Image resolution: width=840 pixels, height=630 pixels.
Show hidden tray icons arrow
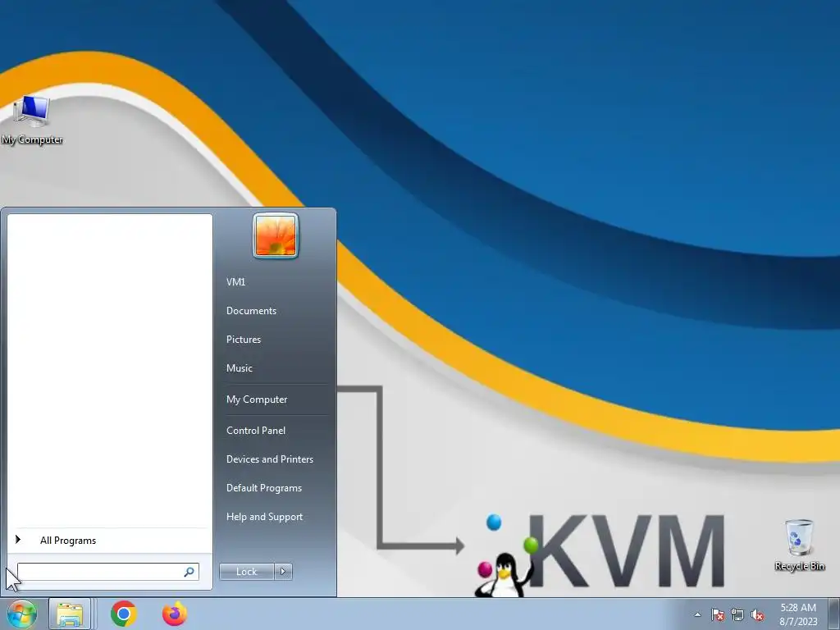[x=697, y=614]
